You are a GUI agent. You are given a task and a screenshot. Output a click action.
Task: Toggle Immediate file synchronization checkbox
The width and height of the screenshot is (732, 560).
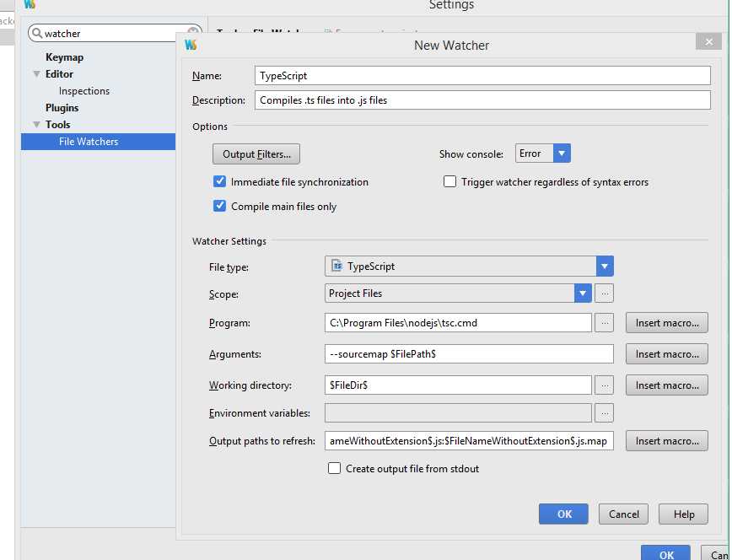coord(219,181)
